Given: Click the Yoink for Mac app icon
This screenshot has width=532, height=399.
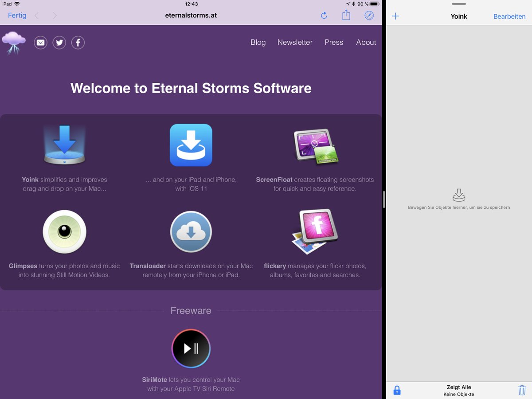Looking at the screenshot, I should pos(65,145).
